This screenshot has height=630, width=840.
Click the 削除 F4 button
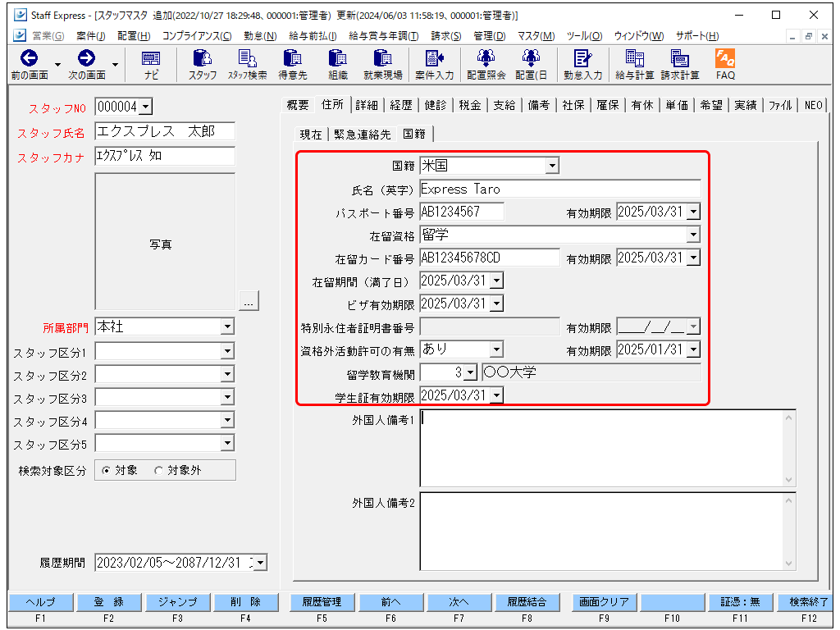(x=245, y=602)
